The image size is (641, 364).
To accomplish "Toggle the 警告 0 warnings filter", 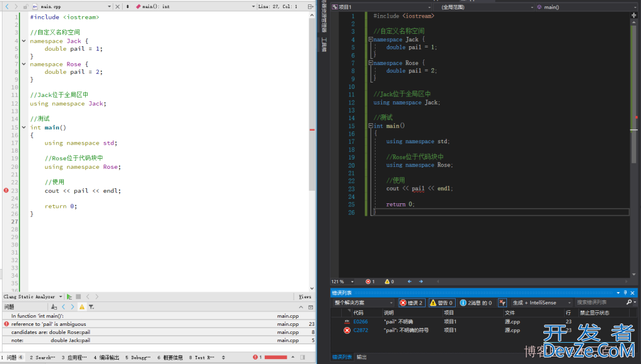I will (442, 303).
